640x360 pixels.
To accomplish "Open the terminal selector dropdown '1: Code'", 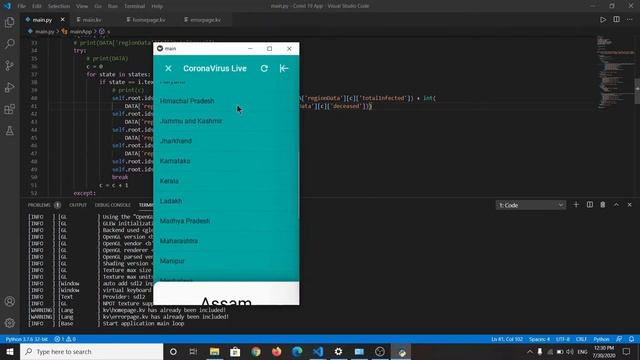I will pos(531,205).
